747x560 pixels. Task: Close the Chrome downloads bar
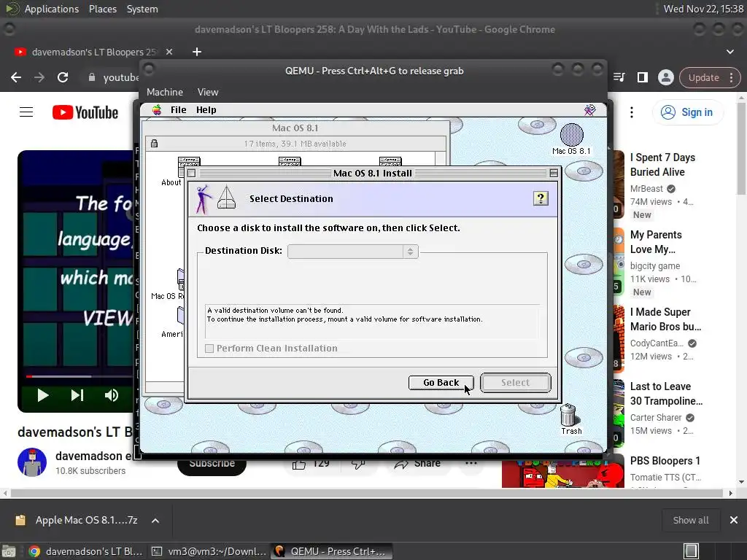point(734,521)
